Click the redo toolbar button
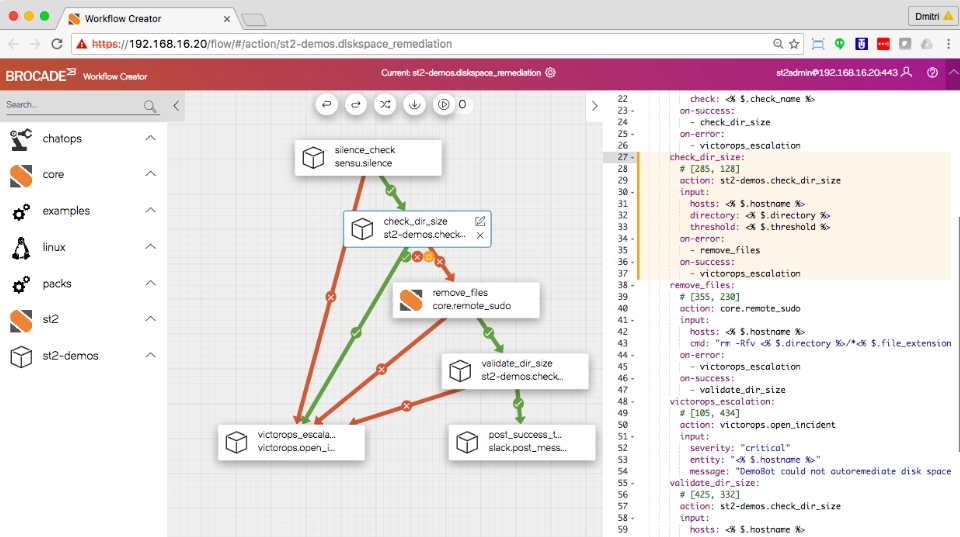Viewport: 960px width, 537px height. click(x=356, y=105)
